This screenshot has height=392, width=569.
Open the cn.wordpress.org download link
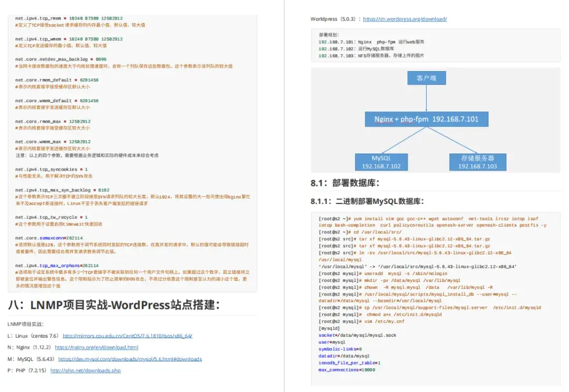405,18
